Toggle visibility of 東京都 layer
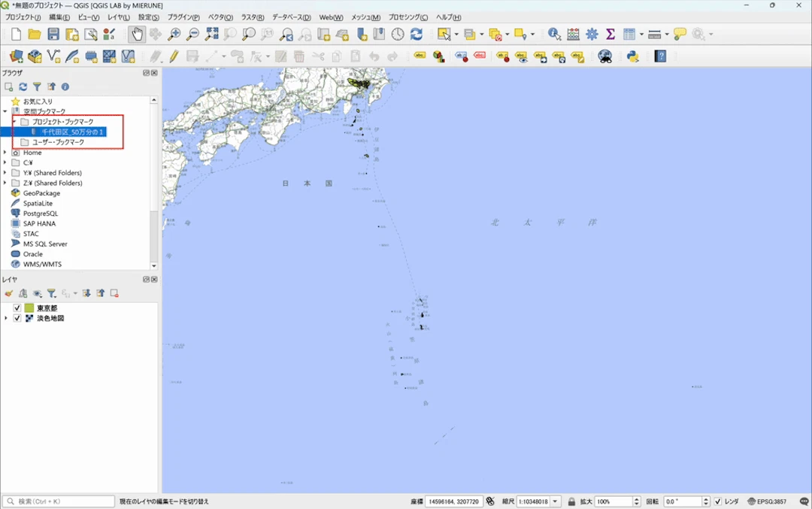The image size is (812, 509). [17, 308]
